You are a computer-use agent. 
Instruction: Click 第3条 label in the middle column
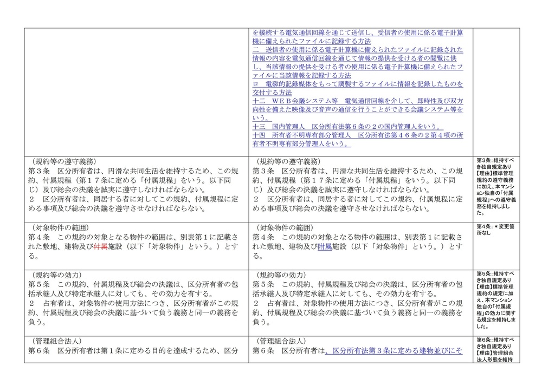click(263, 171)
